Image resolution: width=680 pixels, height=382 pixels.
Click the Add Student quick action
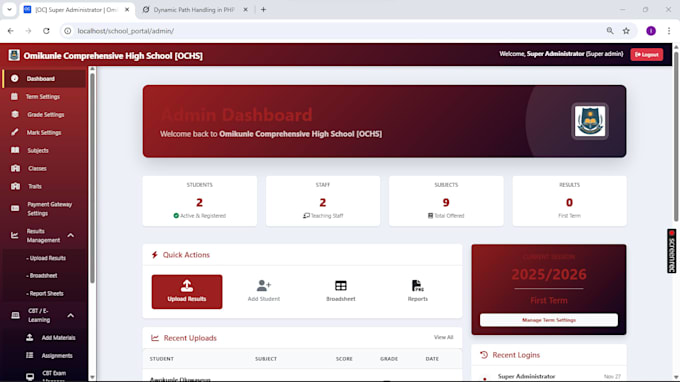pyautogui.click(x=264, y=291)
